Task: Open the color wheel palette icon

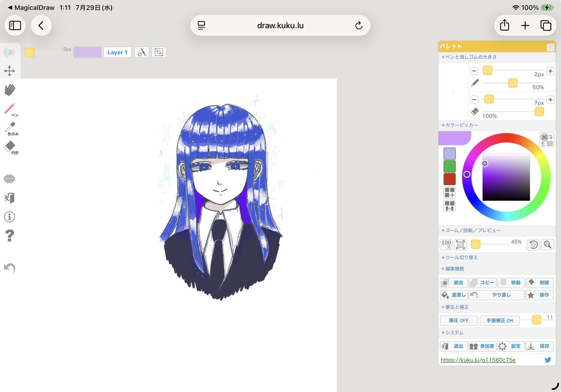Action: [x=9, y=52]
